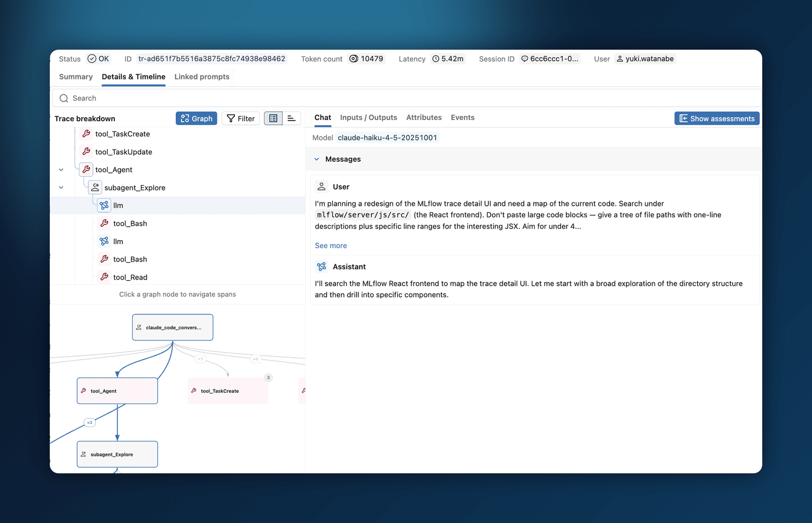This screenshot has height=523, width=812.
Task: Click the User avatar icon in messages
Action: pos(321,187)
